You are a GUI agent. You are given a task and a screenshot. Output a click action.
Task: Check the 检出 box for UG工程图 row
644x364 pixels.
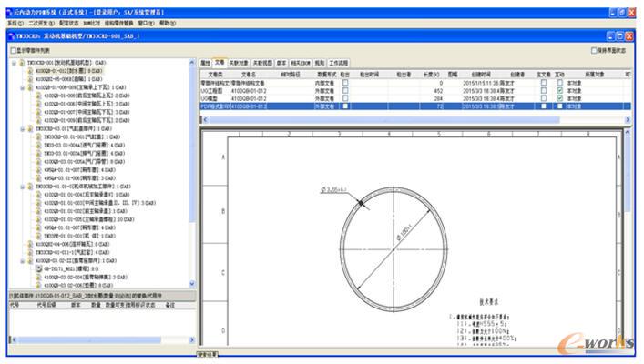345,90
